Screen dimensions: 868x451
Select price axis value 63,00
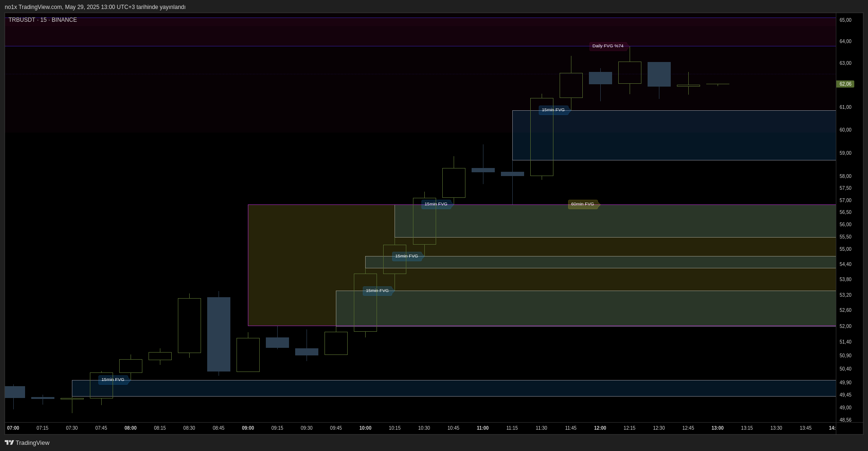845,63
